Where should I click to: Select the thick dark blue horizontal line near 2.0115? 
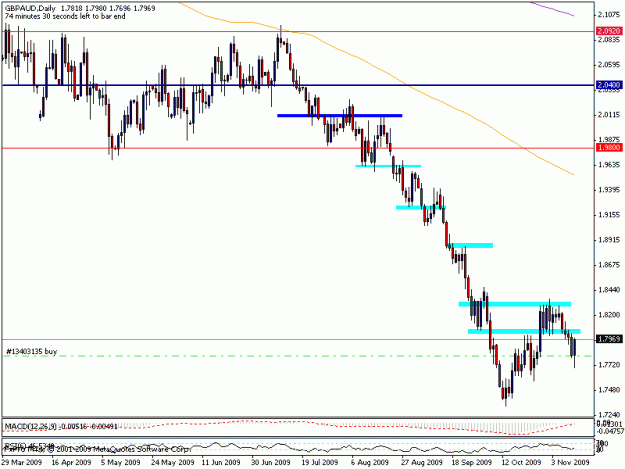coord(340,116)
